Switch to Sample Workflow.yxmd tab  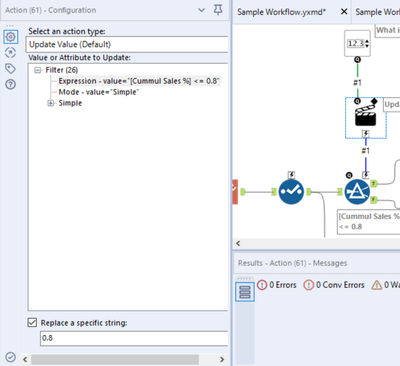pos(282,12)
